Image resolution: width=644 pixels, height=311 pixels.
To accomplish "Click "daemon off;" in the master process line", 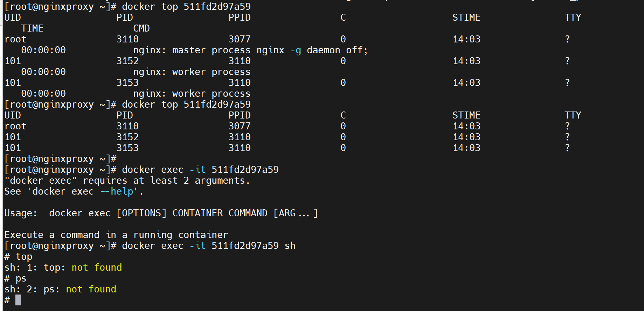I will pyautogui.click(x=337, y=50).
